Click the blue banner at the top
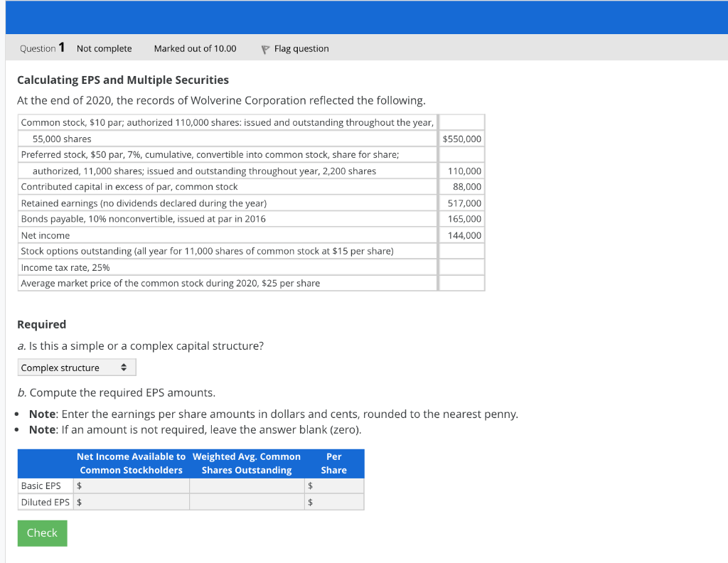Image resolution: width=728 pixels, height=563 pixels. pos(364,18)
